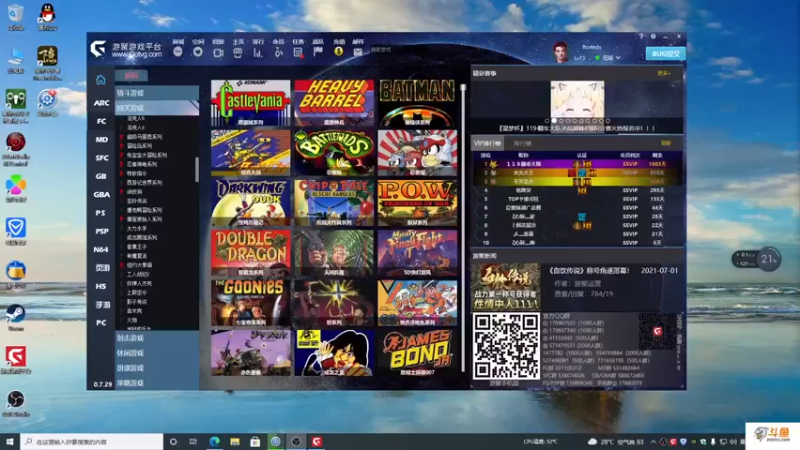
Task: Select the GB platform in sidebar
Action: pyautogui.click(x=101, y=176)
